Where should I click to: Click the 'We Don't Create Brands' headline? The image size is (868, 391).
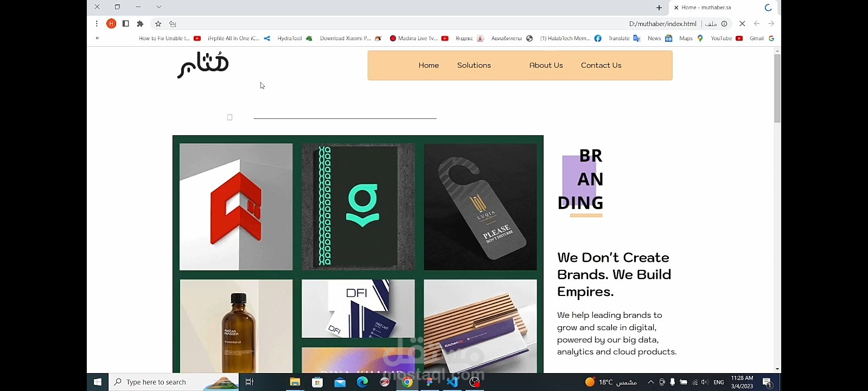pyautogui.click(x=614, y=274)
